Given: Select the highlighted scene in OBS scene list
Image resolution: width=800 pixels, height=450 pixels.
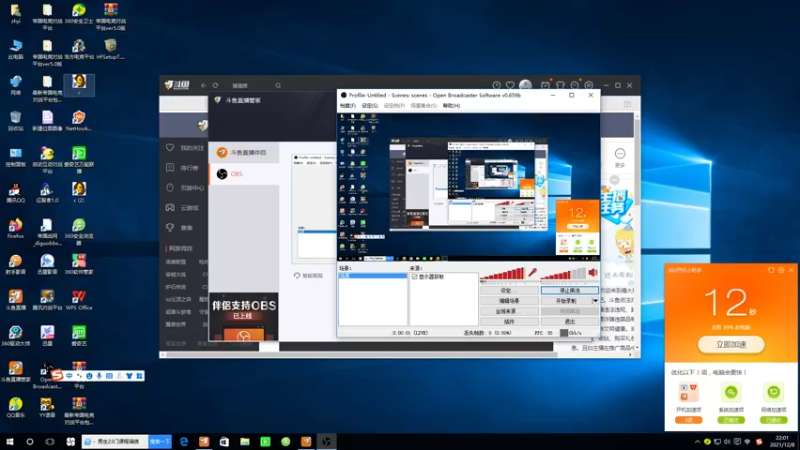Looking at the screenshot, I should coord(372,276).
